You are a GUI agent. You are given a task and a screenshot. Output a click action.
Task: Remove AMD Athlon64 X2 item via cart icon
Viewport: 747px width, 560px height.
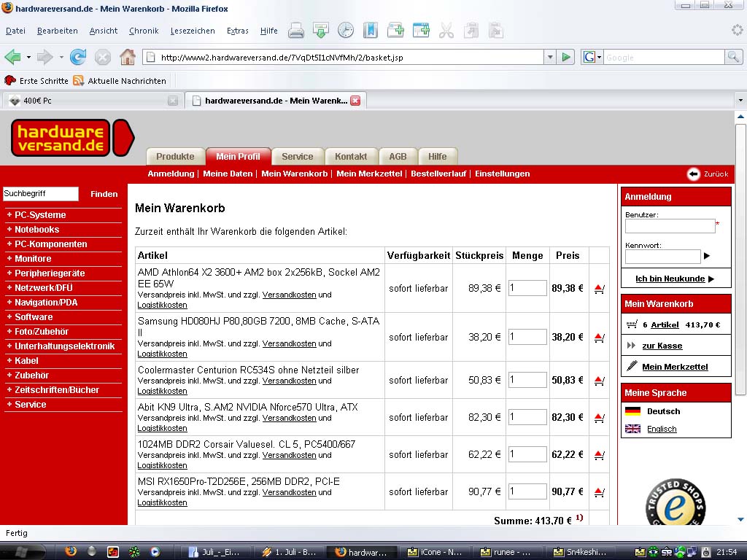[600, 289]
